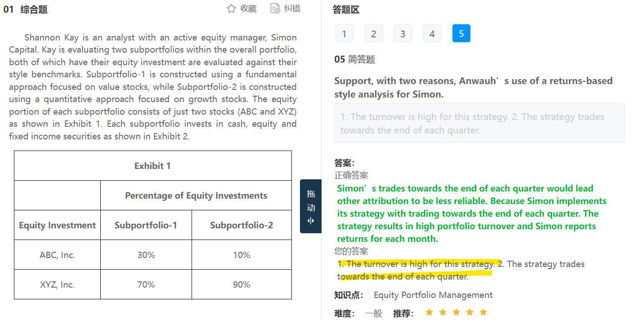This screenshot has width=644, height=320.
Task: Click the error report document icon
Action: (x=275, y=9)
